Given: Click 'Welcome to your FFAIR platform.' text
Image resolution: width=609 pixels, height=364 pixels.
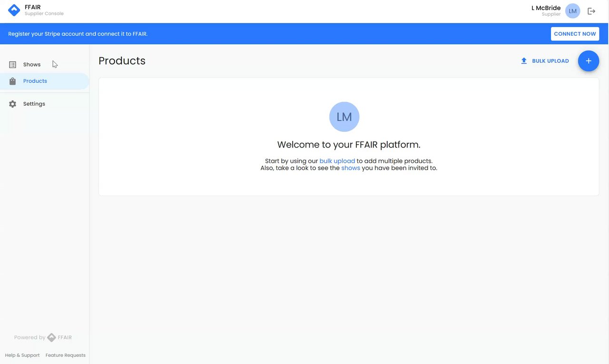Looking at the screenshot, I should pyautogui.click(x=349, y=145).
